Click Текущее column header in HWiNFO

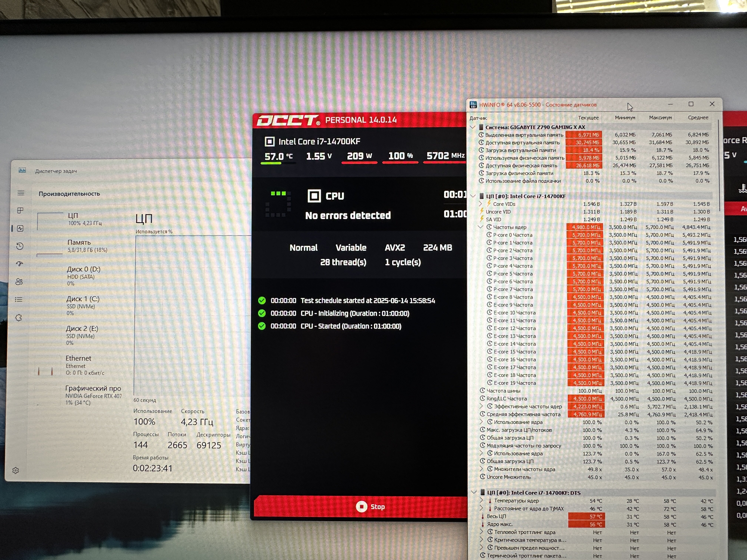click(588, 117)
